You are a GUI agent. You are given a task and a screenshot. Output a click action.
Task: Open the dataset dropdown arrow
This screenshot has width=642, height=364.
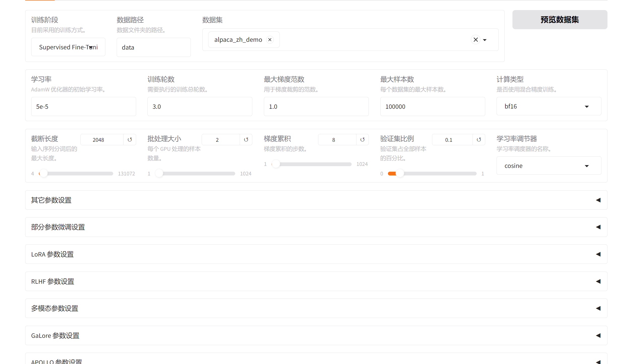click(x=485, y=40)
